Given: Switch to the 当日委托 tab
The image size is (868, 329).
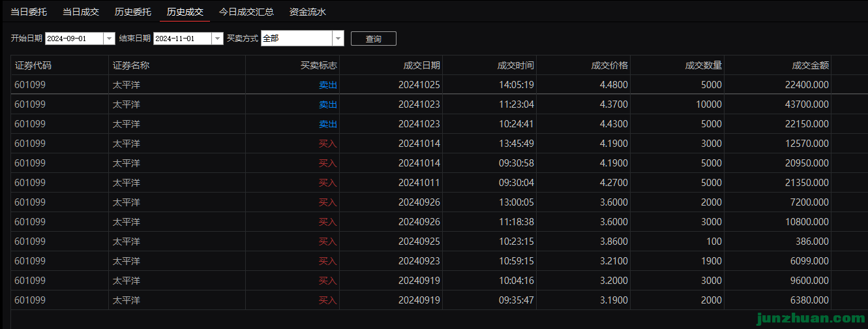Looking at the screenshot, I should click(x=29, y=12).
